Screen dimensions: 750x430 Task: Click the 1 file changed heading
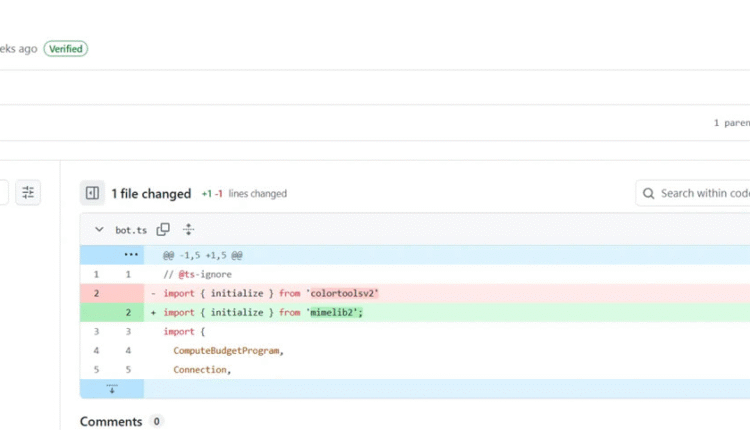coord(151,193)
